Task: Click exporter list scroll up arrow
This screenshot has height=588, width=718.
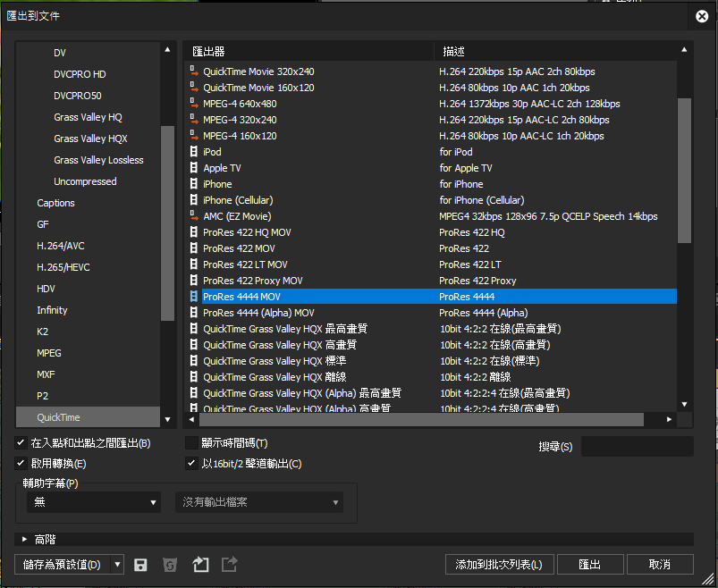Action: (x=684, y=49)
